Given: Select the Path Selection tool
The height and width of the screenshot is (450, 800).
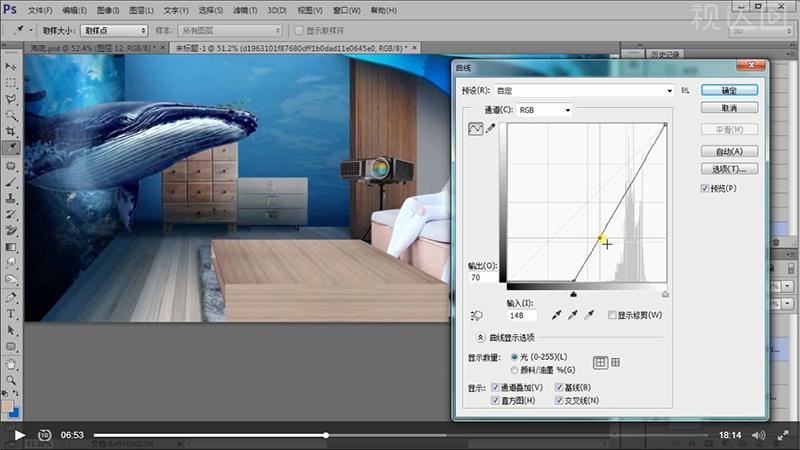Looking at the screenshot, I should (x=11, y=330).
